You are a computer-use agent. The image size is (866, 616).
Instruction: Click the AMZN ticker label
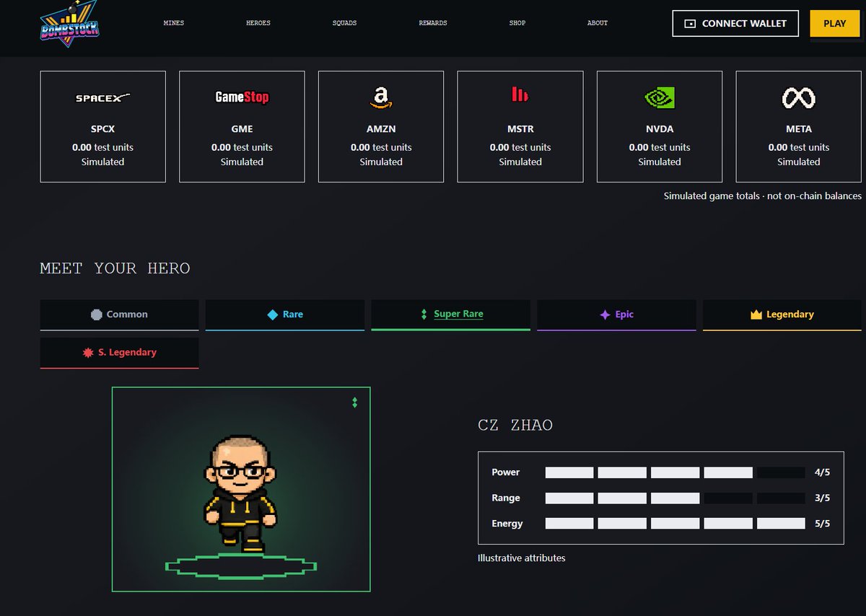pos(381,129)
